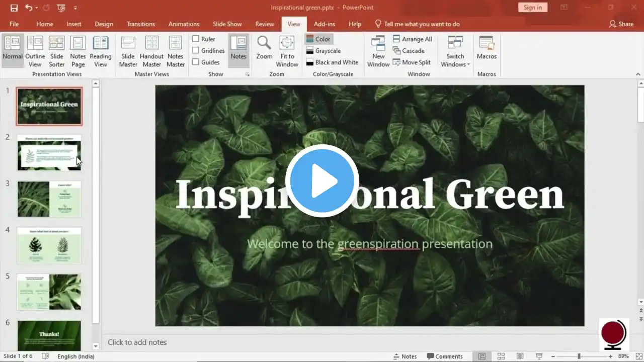Open the Notes Master view
644x362 pixels.
(x=176, y=50)
